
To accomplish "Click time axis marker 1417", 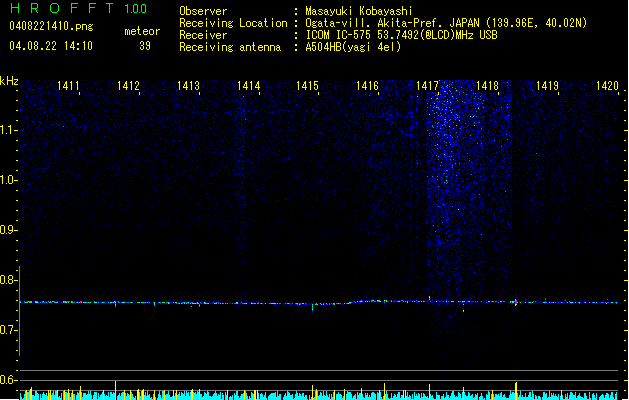I will coord(428,86).
